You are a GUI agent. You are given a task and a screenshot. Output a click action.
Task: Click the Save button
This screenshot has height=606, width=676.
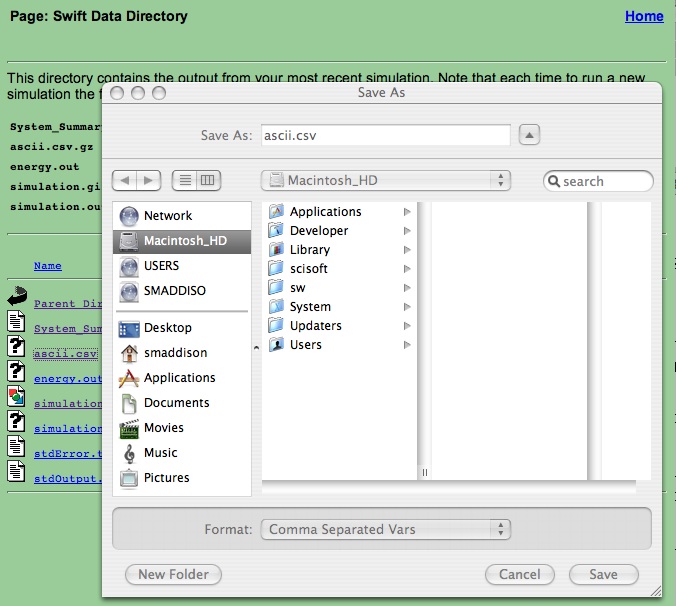pos(604,575)
